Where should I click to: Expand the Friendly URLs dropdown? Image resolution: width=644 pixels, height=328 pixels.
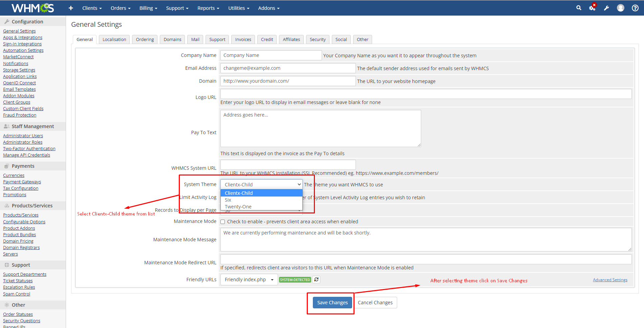tap(249, 280)
